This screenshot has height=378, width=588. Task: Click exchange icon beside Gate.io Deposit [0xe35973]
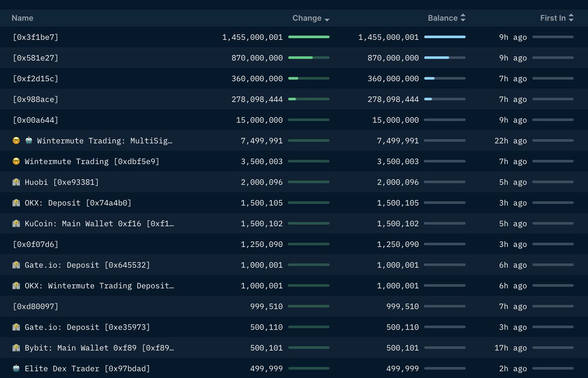tap(16, 327)
